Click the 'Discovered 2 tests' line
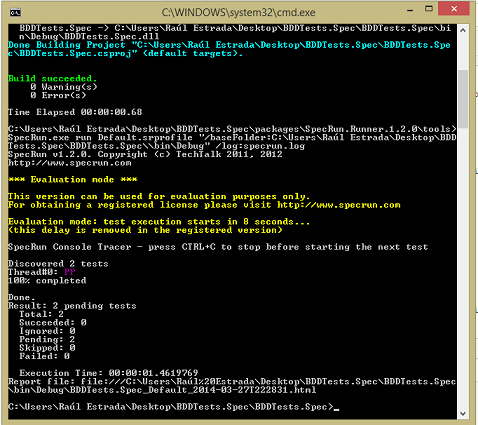This screenshot has width=478, height=425. 58,264
